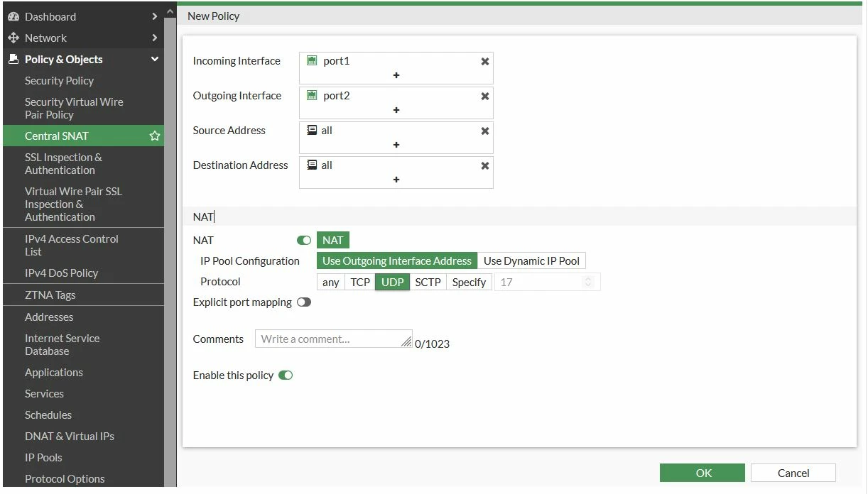Cancel the new policy

793,473
